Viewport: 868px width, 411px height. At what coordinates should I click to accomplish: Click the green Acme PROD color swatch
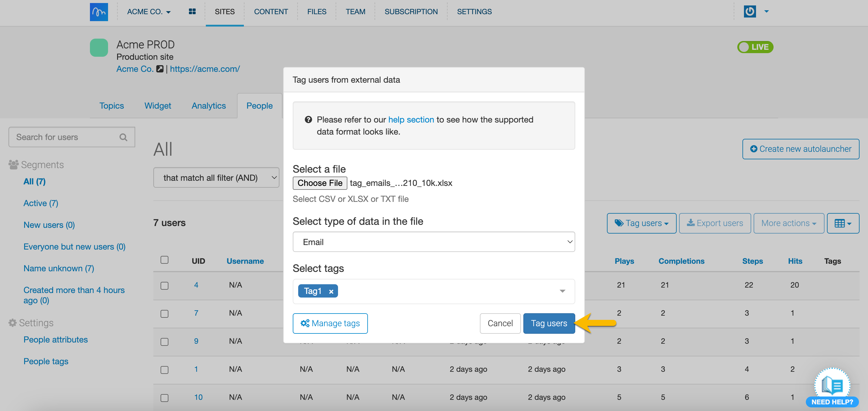tap(99, 47)
